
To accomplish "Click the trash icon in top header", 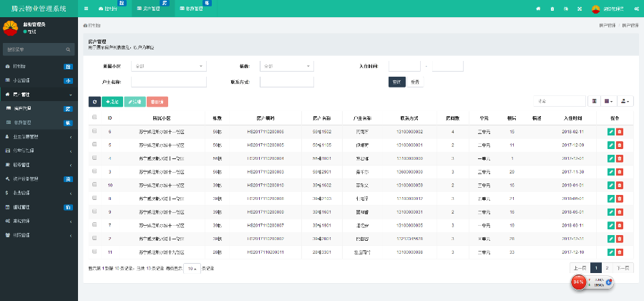I will click(x=552, y=9).
